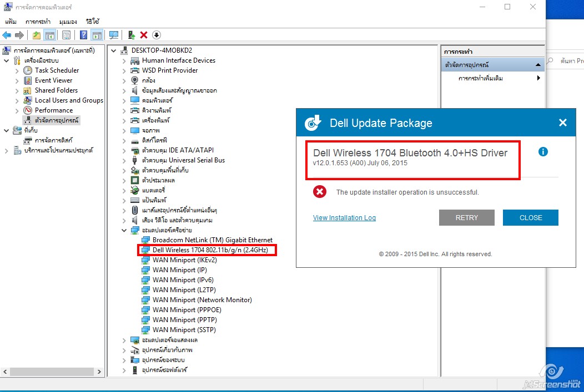Click the แป้นพิมพ์ keyboard category icon
Viewport: 584px width, 392px height.
[x=135, y=200]
